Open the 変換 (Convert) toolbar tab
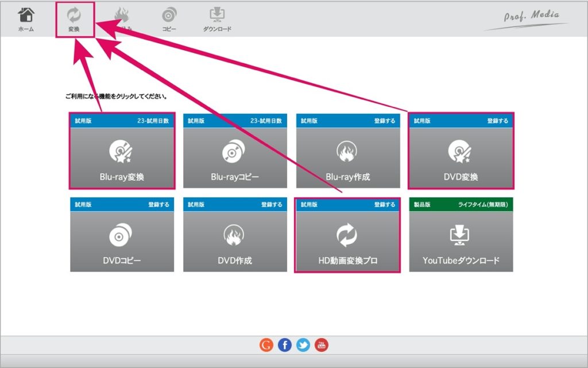Viewport: 588px width, 368px height. tap(74, 20)
